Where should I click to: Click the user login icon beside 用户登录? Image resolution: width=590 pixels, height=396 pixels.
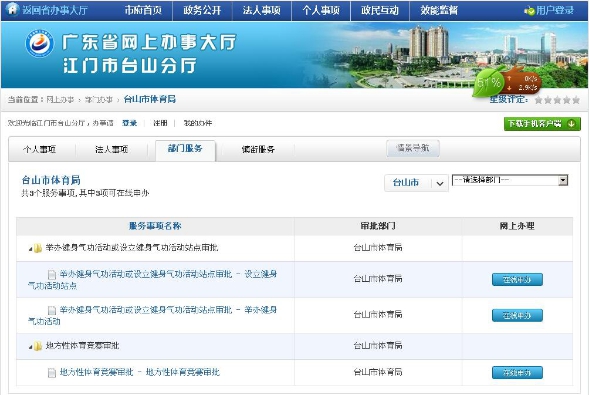click(529, 11)
